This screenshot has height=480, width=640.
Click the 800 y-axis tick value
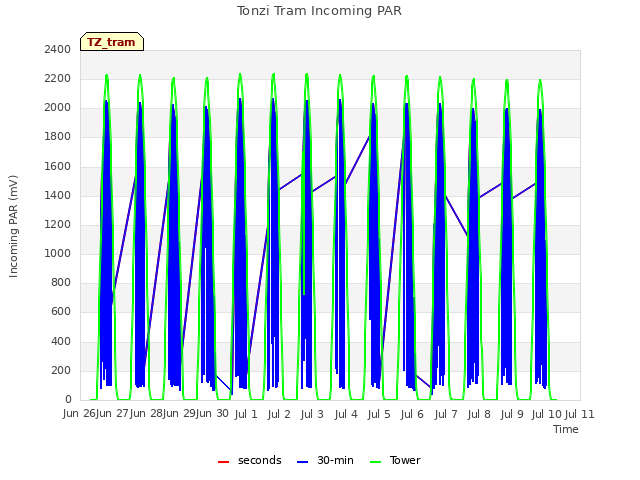[61, 282]
